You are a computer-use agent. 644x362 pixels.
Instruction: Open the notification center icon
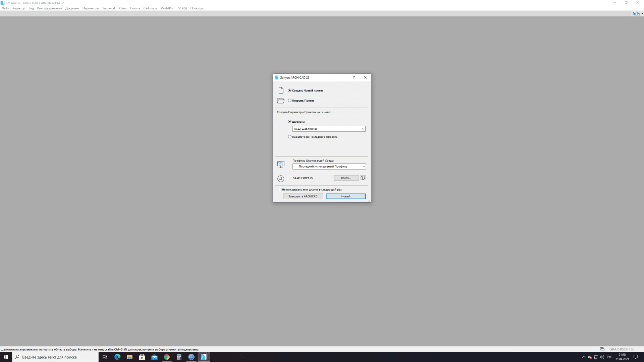click(635, 357)
